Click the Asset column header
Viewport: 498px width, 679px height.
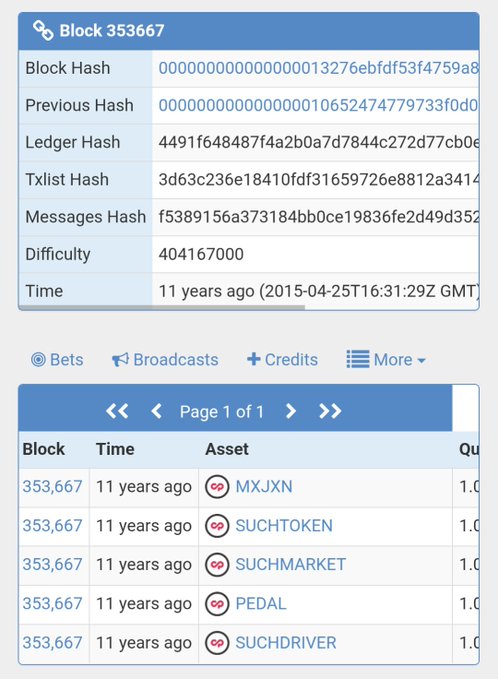227,449
